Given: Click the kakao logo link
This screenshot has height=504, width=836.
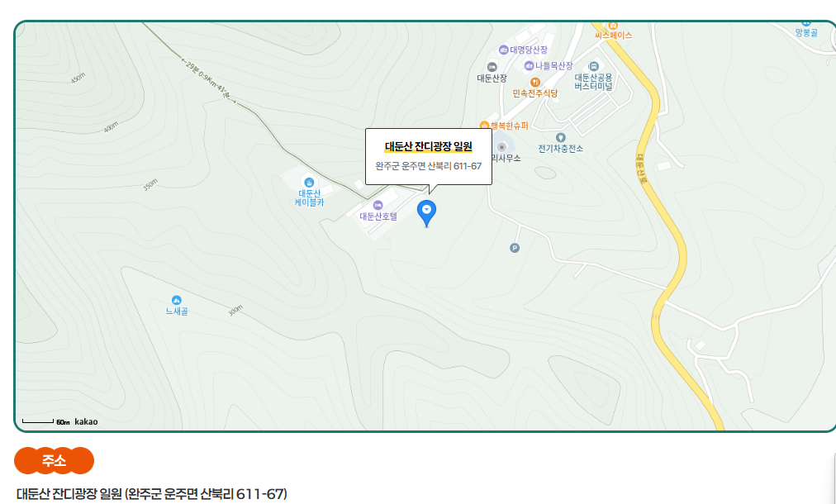Looking at the screenshot, I should pyautogui.click(x=86, y=421).
